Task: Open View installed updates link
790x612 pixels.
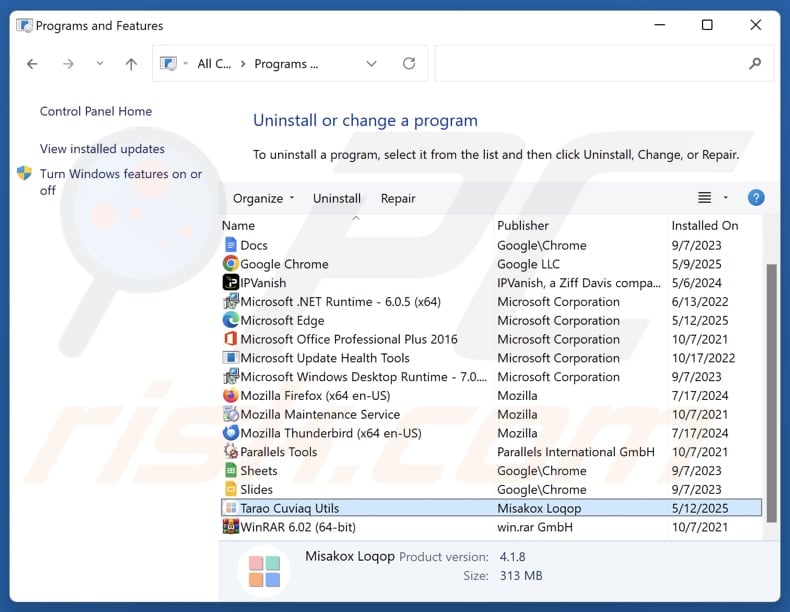Action: (x=102, y=149)
